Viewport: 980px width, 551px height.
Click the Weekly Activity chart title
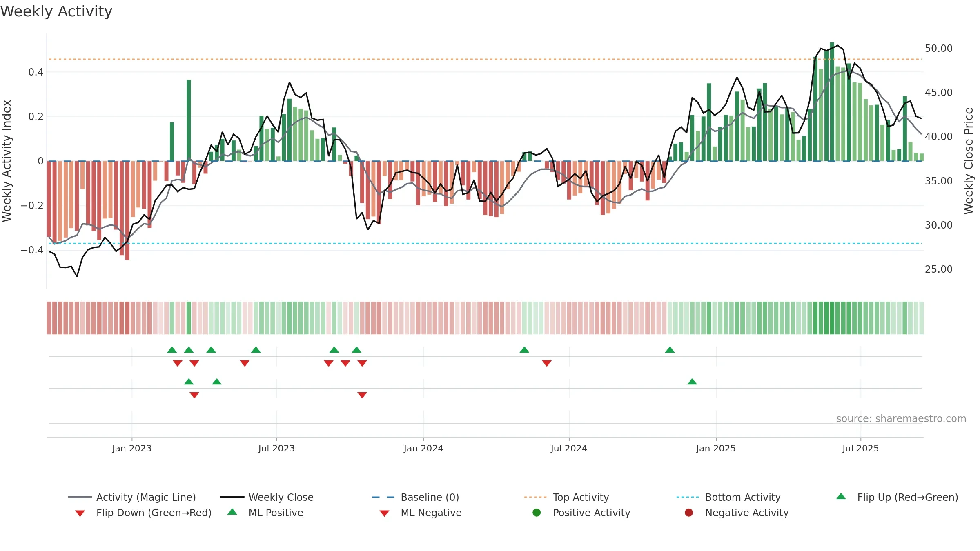coord(56,11)
